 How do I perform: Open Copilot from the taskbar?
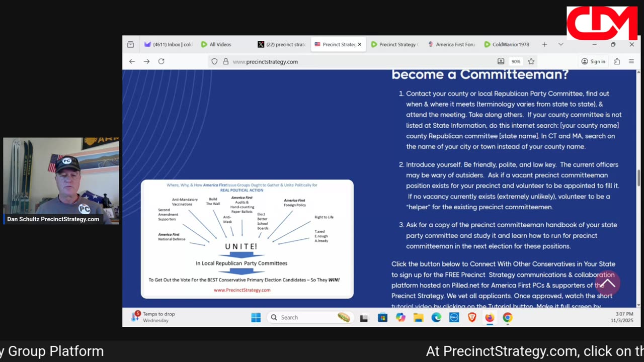pos(400,317)
